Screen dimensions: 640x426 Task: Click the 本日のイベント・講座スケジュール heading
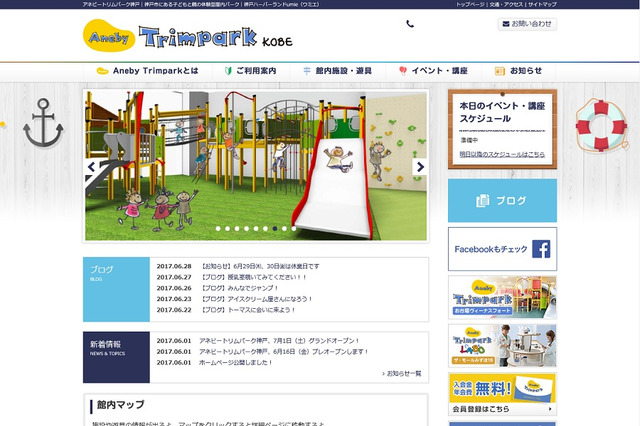point(502,112)
